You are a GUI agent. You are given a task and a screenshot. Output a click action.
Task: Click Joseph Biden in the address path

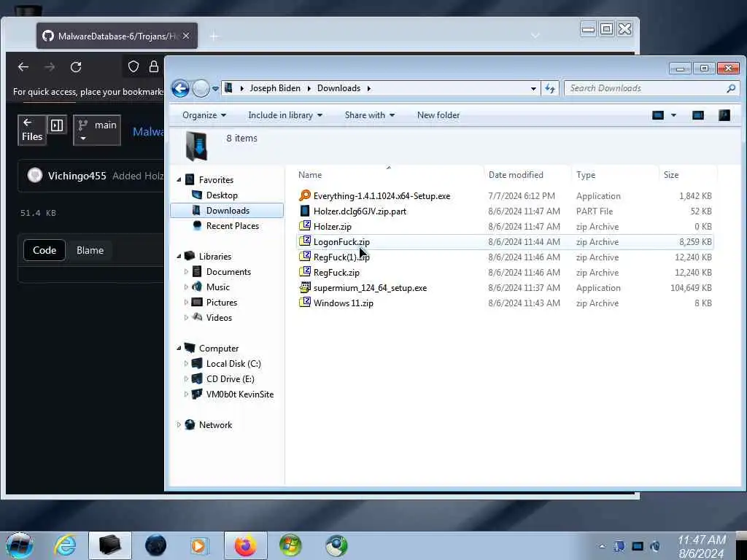(x=275, y=88)
